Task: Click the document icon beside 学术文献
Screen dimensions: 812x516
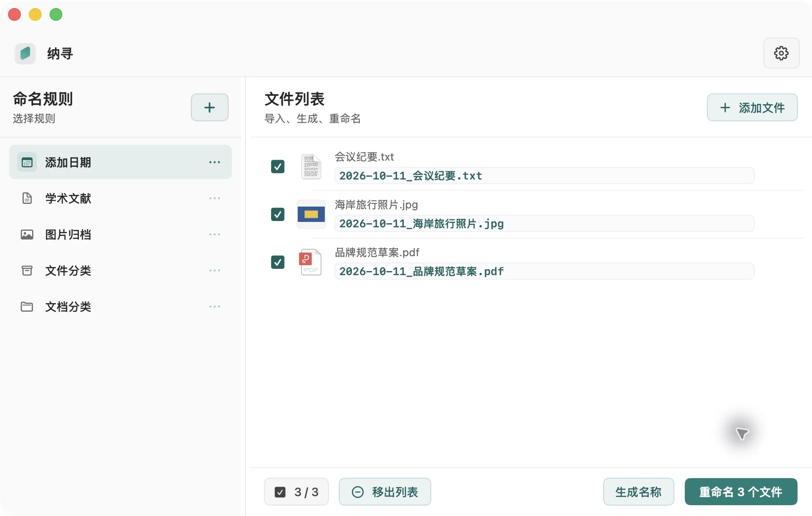Action: 27,198
